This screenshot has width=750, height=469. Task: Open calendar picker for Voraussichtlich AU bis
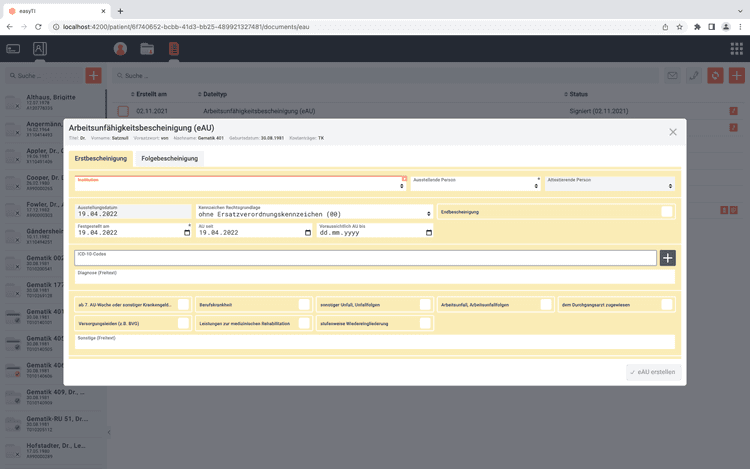click(x=429, y=232)
